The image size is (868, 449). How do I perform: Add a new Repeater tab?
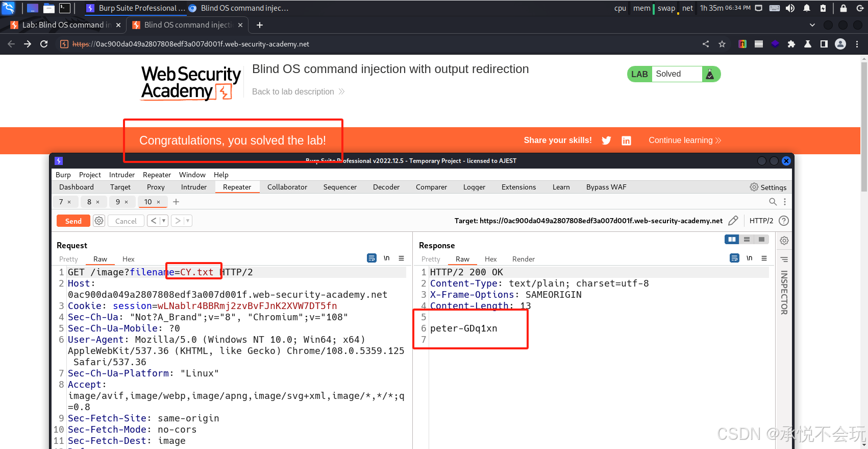[x=176, y=202]
